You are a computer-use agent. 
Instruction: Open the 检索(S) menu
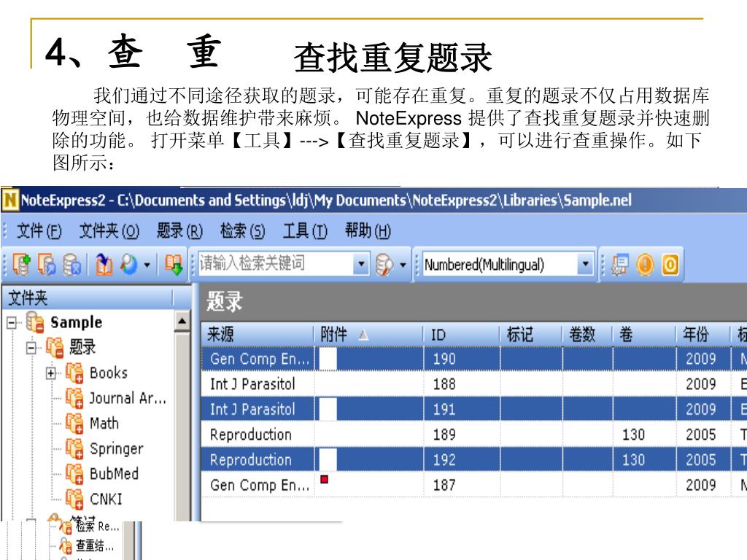pyautogui.click(x=242, y=231)
